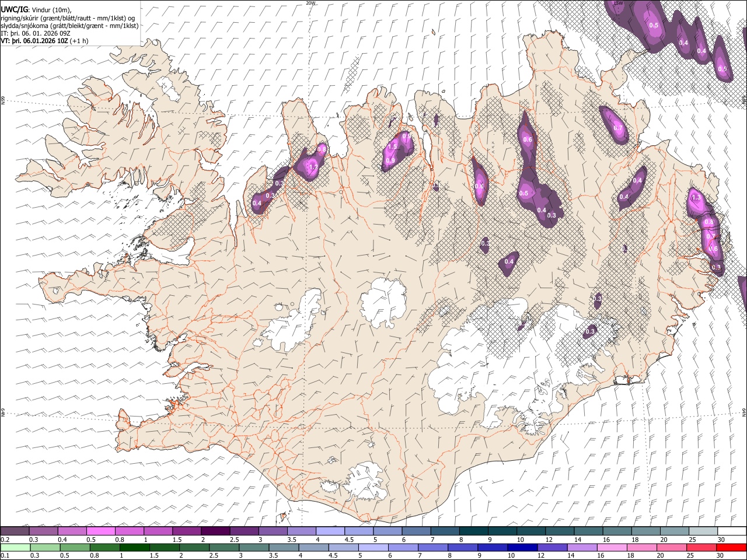Click the deep blue swatch labeled 10 in rain legend

tap(523, 547)
